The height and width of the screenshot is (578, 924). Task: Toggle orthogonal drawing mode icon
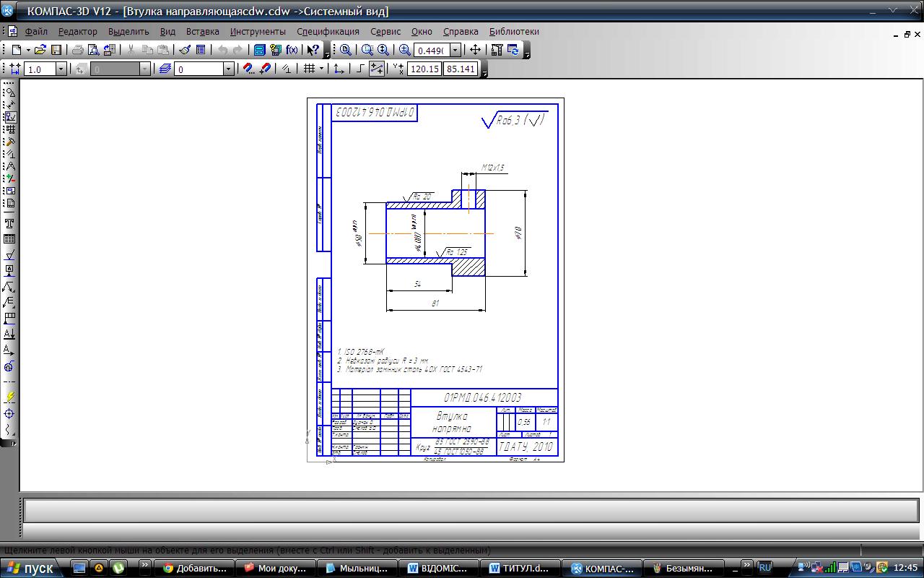360,69
